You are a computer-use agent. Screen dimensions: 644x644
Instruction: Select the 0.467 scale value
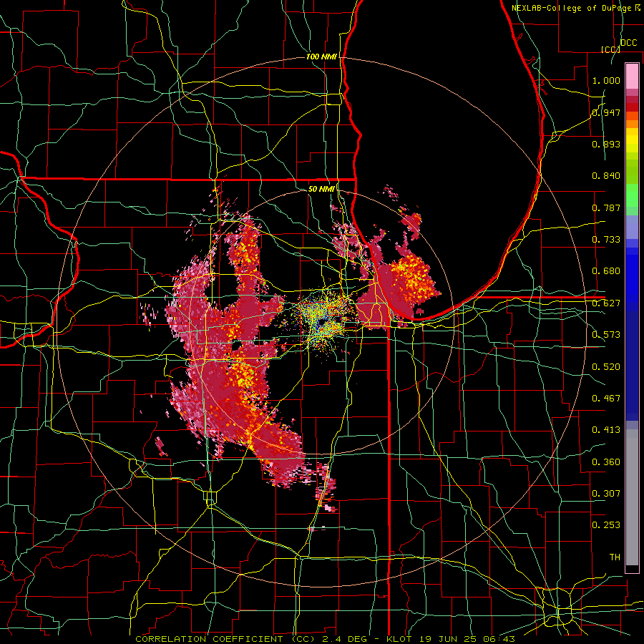tap(606, 399)
